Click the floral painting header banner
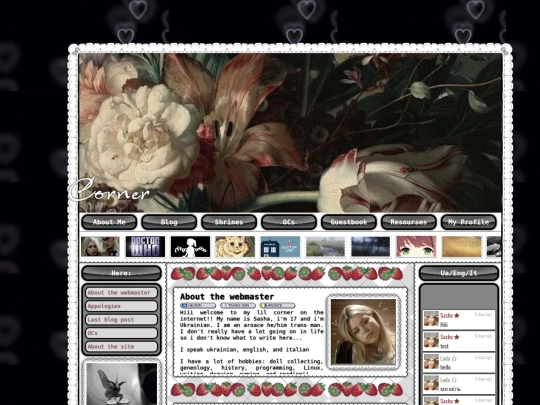This screenshot has width=540, height=405. point(290,133)
